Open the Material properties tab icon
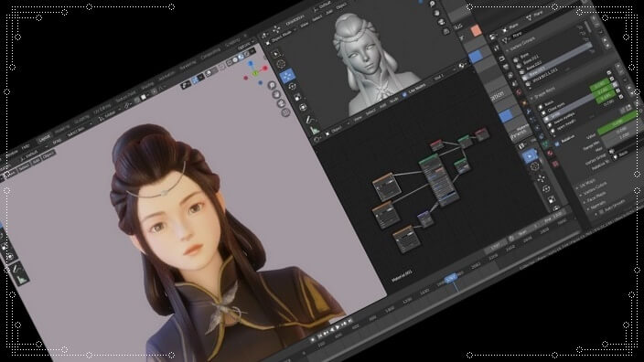The image size is (644, 362). (x=551, y=154)
